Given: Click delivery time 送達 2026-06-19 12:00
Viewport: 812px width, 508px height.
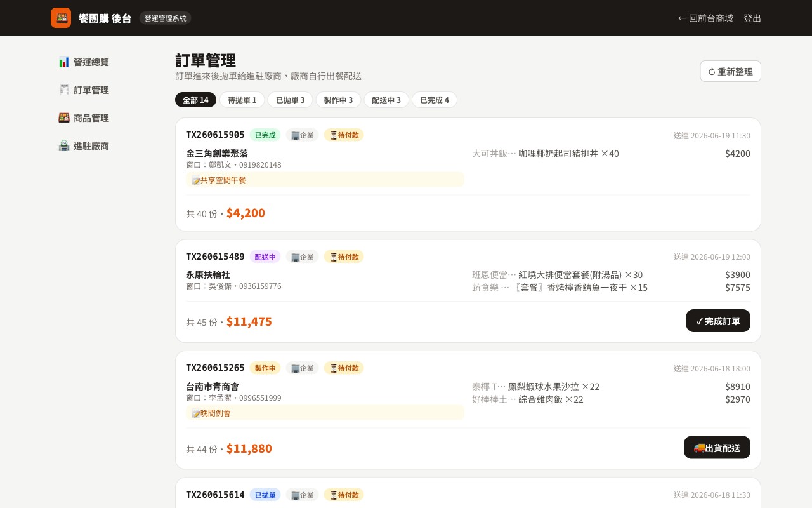Looking at the screenshot, I should 712,257.
